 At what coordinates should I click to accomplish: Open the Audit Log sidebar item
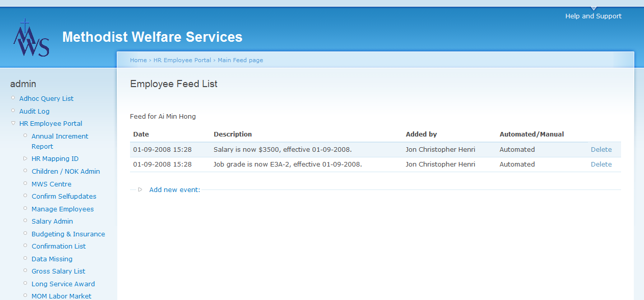tap(34, 111)
